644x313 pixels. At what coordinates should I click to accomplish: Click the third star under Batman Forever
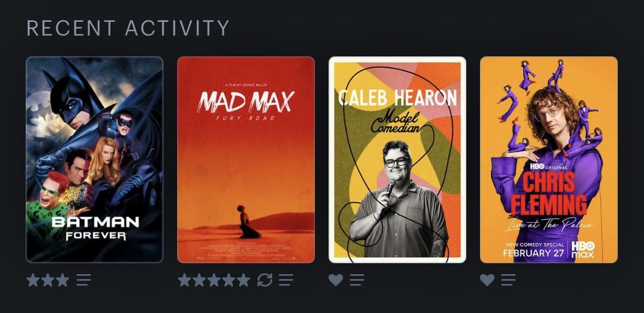62,280
